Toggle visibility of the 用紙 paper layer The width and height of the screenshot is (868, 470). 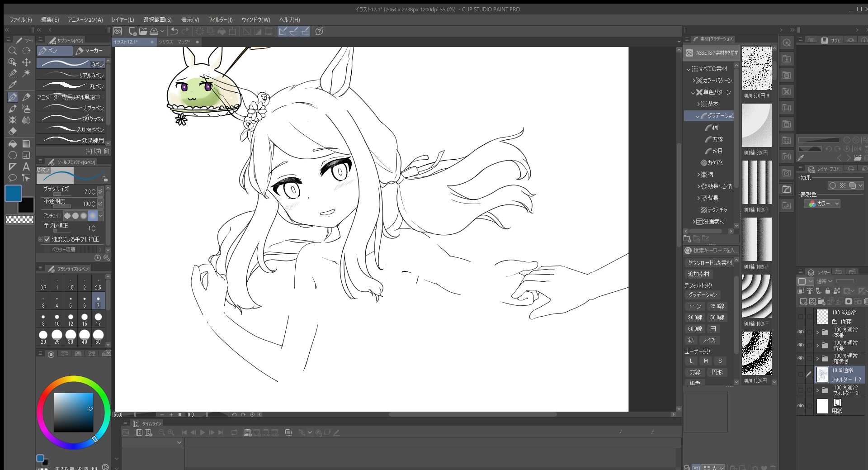(801, 406)
